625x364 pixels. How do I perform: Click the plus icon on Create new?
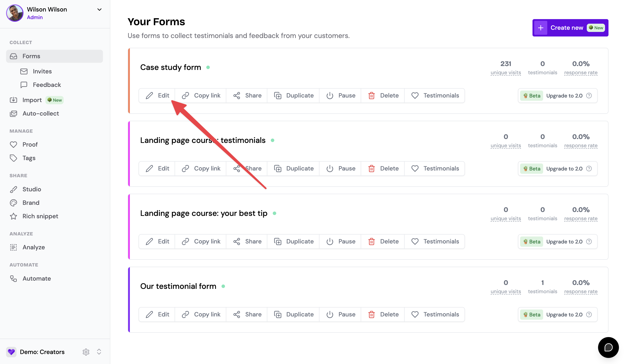[x=541, y=28]
